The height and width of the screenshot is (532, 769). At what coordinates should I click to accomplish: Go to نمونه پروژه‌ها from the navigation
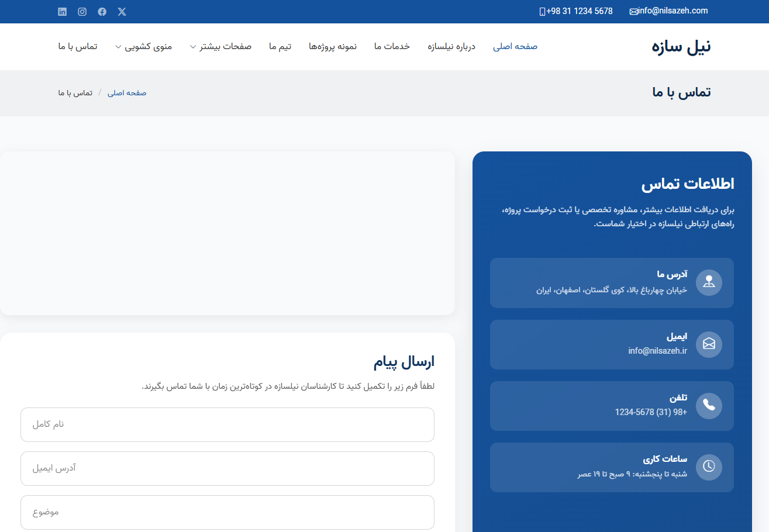click(x=332, y=46)
